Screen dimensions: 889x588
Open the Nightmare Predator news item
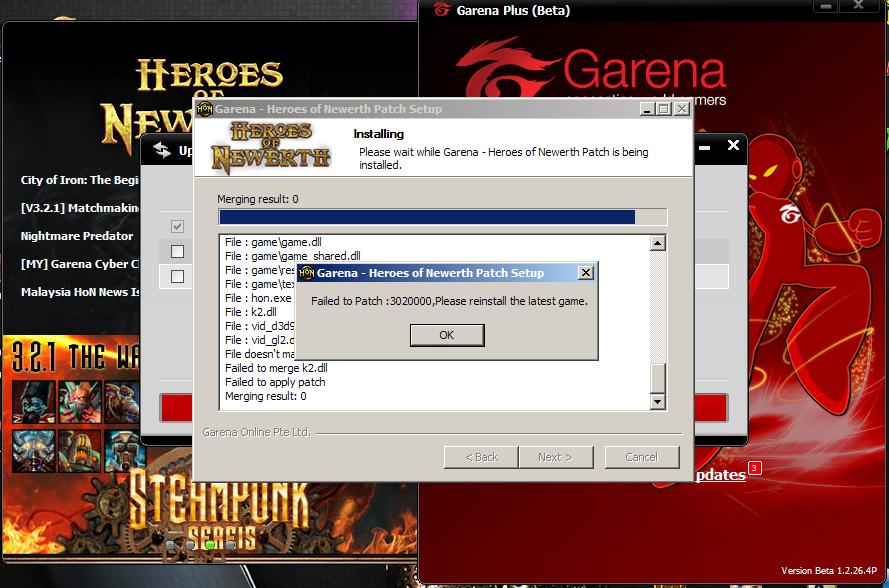77,236
